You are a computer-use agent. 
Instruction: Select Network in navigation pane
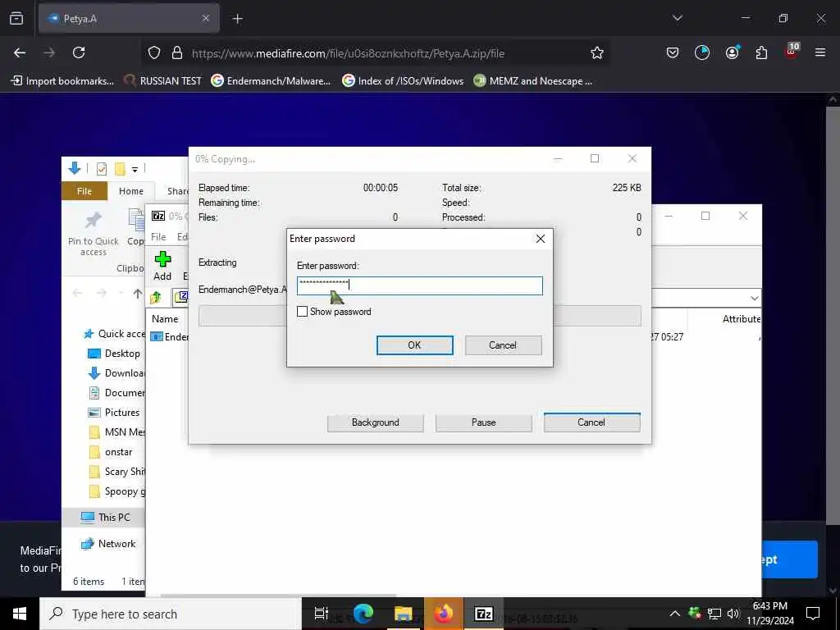109,544
